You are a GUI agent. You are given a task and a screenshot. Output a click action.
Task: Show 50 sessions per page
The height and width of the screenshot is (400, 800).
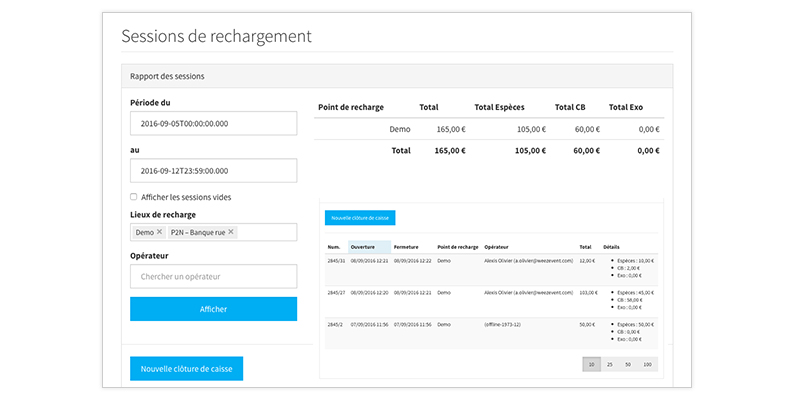click(628, 364)
